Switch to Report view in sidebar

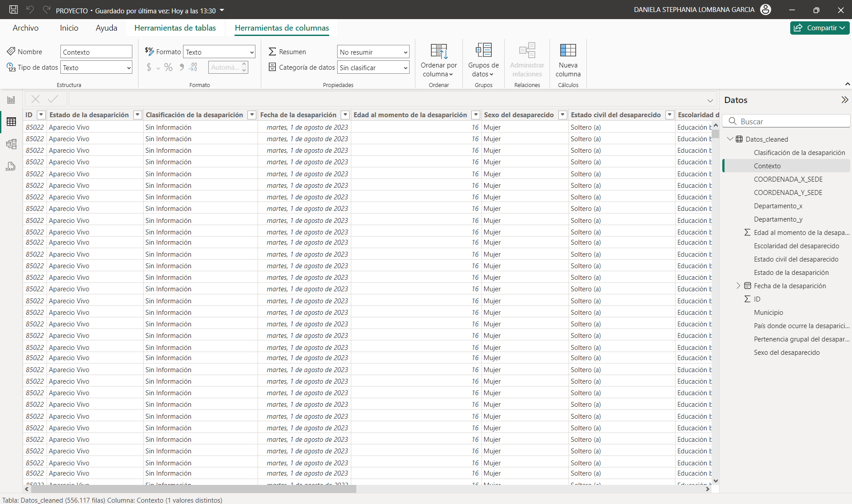[x=11, y=100]
